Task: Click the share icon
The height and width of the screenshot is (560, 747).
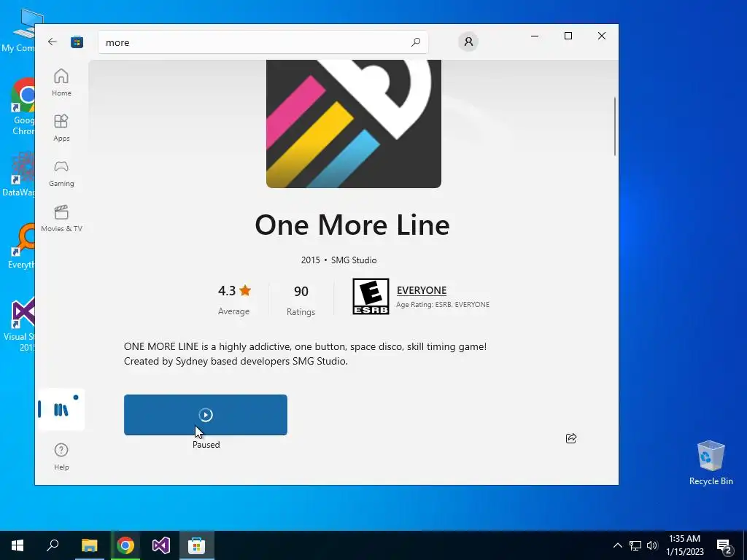Action: [571, 438]
